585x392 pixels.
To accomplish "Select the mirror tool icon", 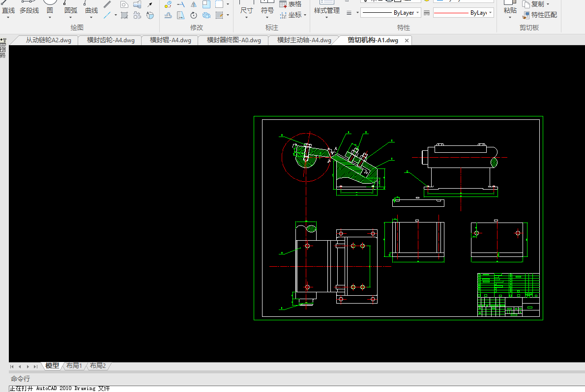I will point(194,4).
